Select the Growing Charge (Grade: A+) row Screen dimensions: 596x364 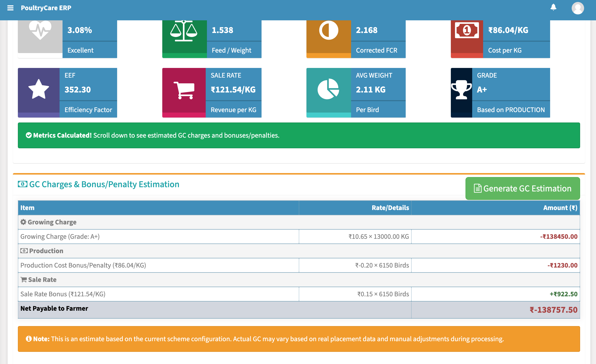pyautogui.click(x=60, y=237)
